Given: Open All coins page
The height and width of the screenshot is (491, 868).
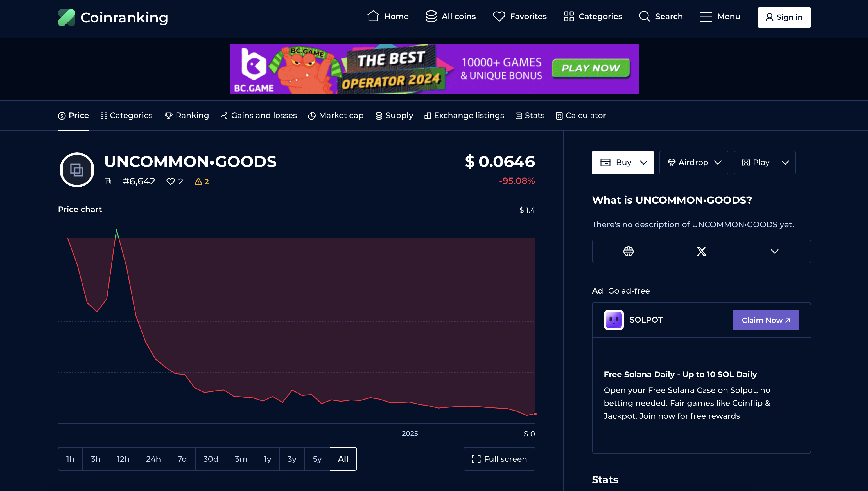Looking at the screenshot, I should tap(450, 16).
